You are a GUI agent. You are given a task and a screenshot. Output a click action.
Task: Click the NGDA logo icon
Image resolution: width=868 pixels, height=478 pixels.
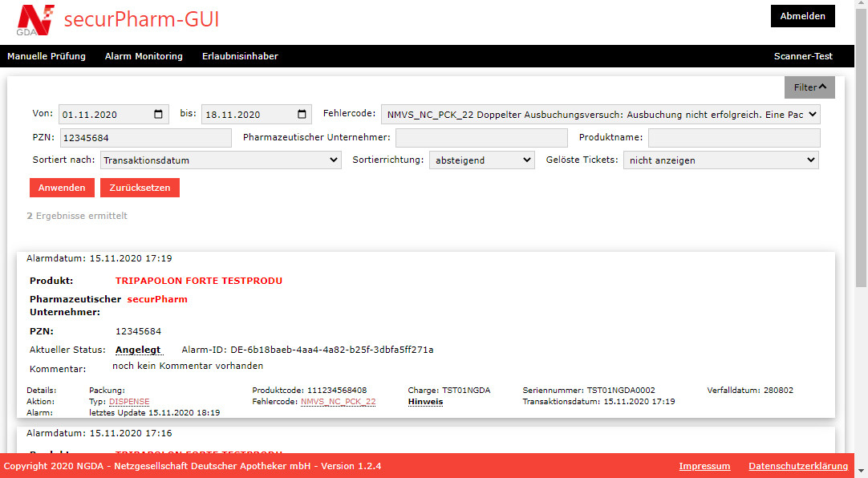click(x=35, y=20)
